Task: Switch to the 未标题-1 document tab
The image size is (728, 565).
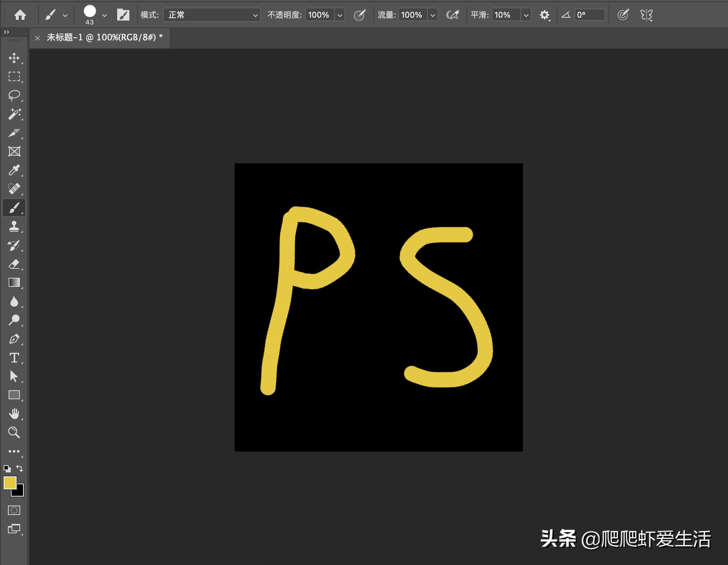Action: click(105, 37)
